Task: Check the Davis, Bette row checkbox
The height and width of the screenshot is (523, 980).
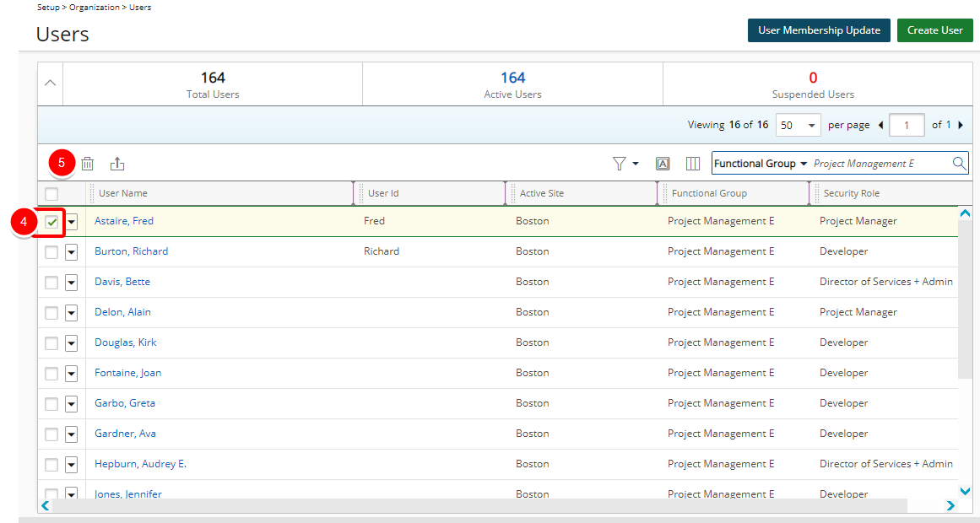Action: [51, 283]
